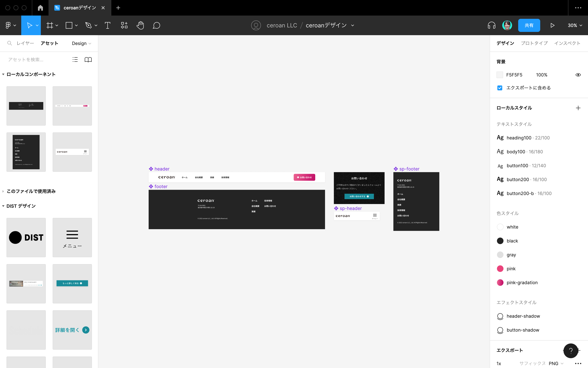Open the Design page selector dropdown

point(81,43)
